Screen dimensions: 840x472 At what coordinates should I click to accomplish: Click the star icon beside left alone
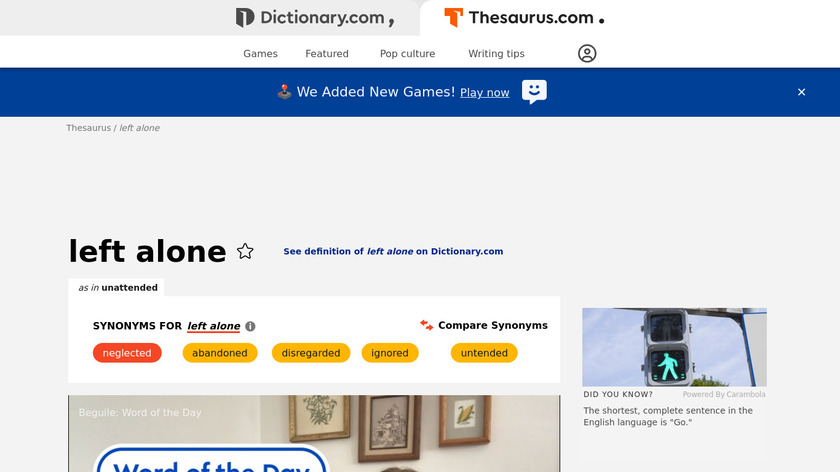[x=245, y=251]
